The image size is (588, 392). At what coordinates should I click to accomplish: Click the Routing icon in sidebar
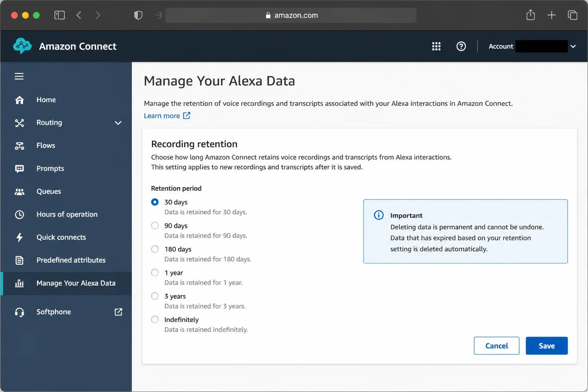(x=20, y=123)
